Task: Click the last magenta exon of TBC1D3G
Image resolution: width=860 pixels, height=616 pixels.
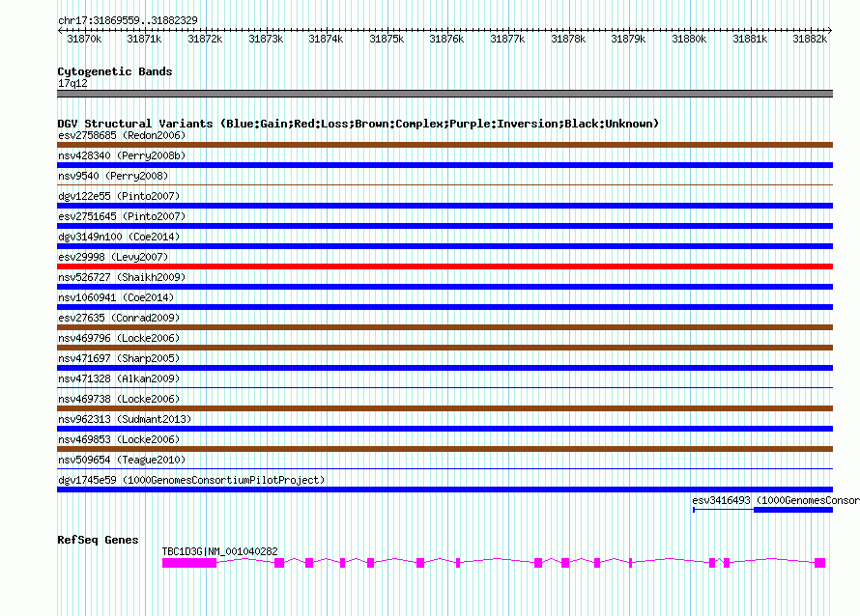Action: click(820, 563)
